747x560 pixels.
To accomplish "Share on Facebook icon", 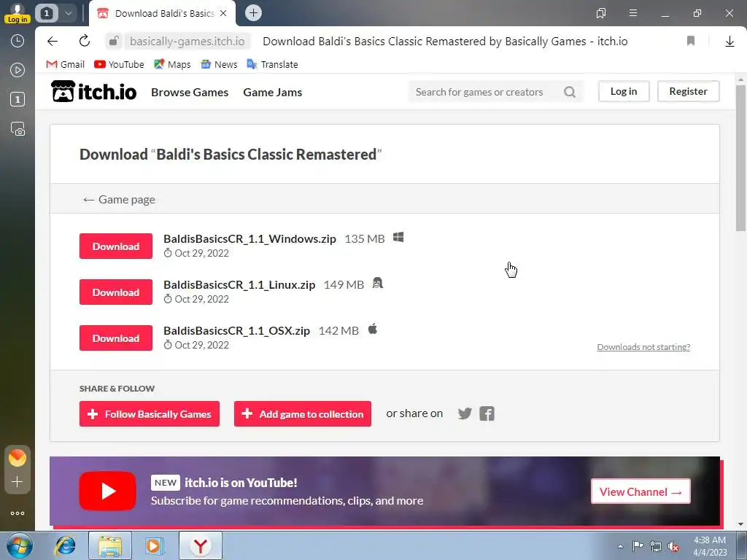I will [x=487, y=413].
